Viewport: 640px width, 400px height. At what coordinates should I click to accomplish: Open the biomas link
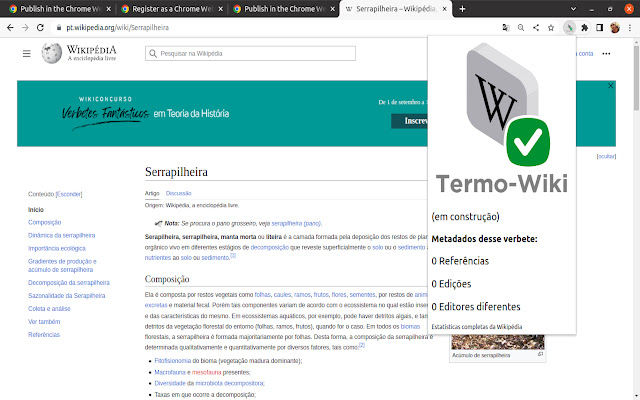click(x=410, y=327)
